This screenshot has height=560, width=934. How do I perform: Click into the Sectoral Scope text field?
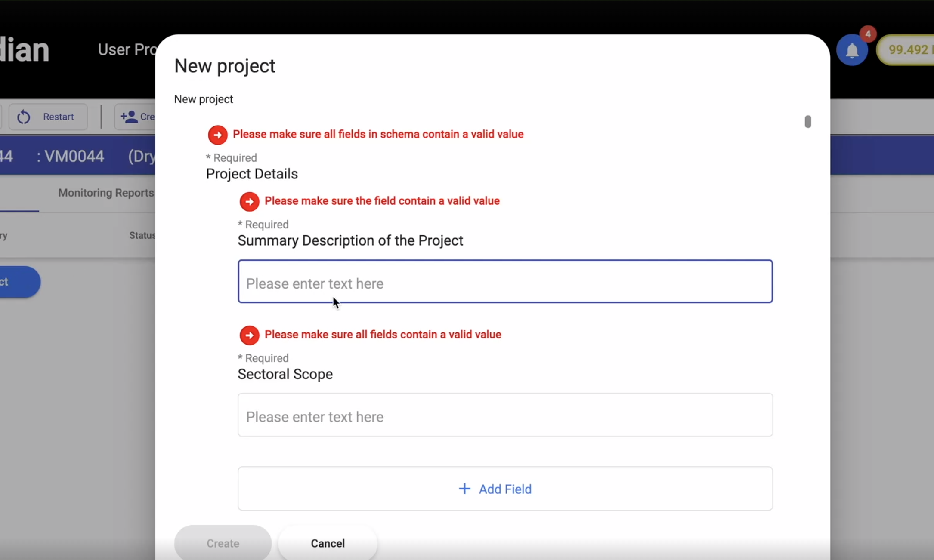click(505, 415)
